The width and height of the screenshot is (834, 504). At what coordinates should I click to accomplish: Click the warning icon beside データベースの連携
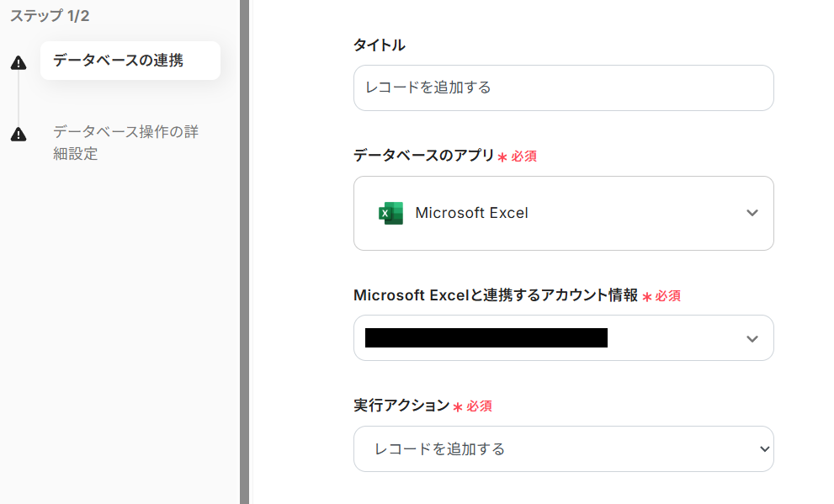pyautogui.click(x=19, y=63)
